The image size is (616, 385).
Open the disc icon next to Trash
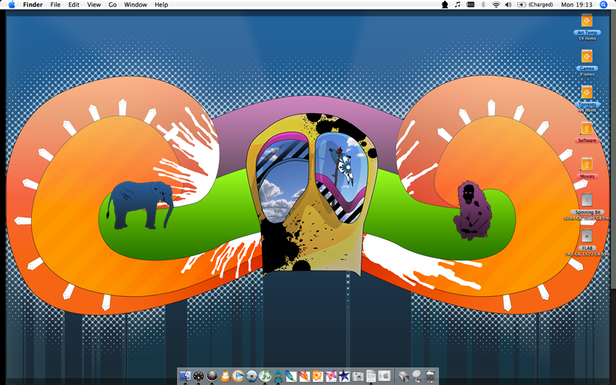(417, 376)
